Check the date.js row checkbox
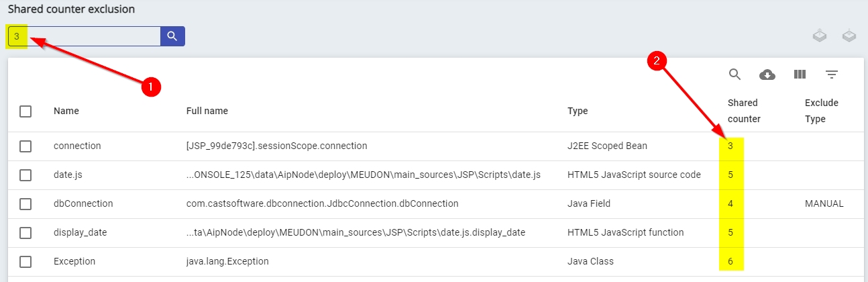Screen dimensions: 868x282 (25, 175)
